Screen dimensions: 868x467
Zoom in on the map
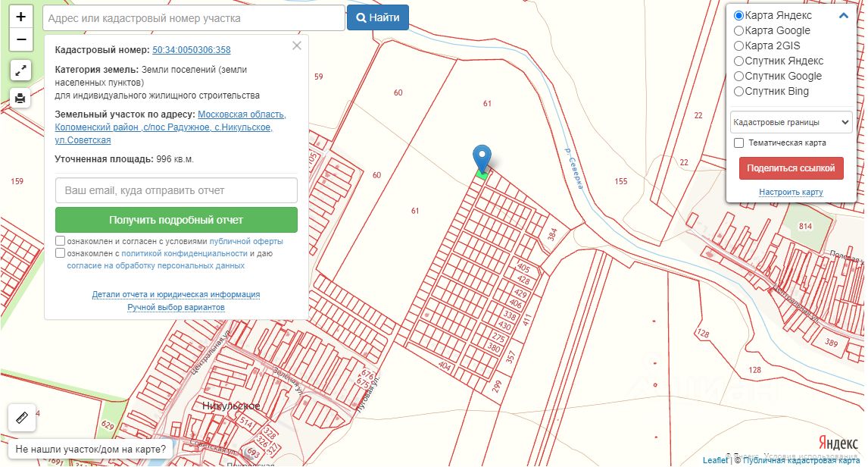[20, 17]
